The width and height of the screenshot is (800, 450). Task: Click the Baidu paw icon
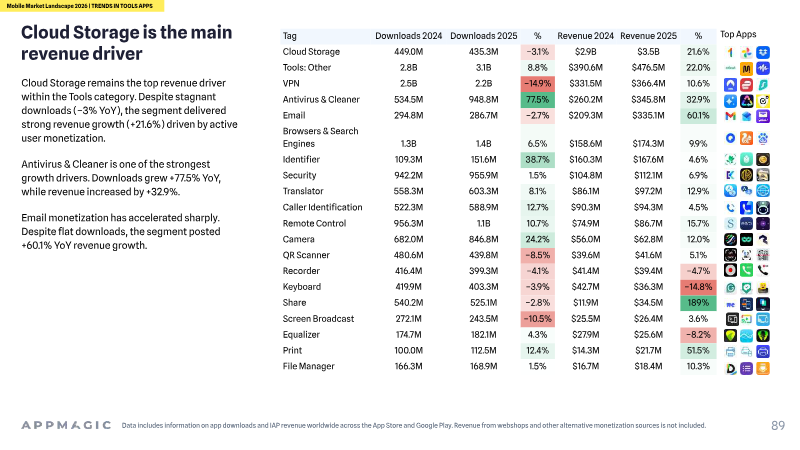763,138
